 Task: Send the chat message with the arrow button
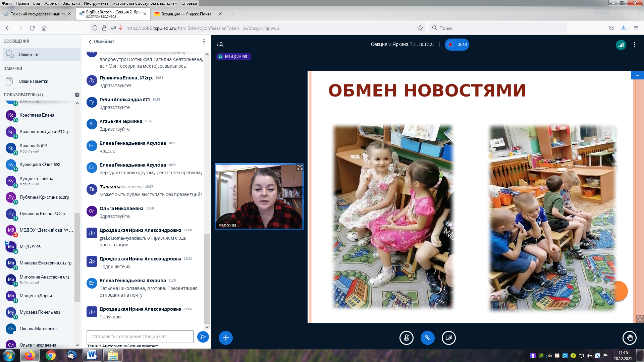tap(203, 337)
